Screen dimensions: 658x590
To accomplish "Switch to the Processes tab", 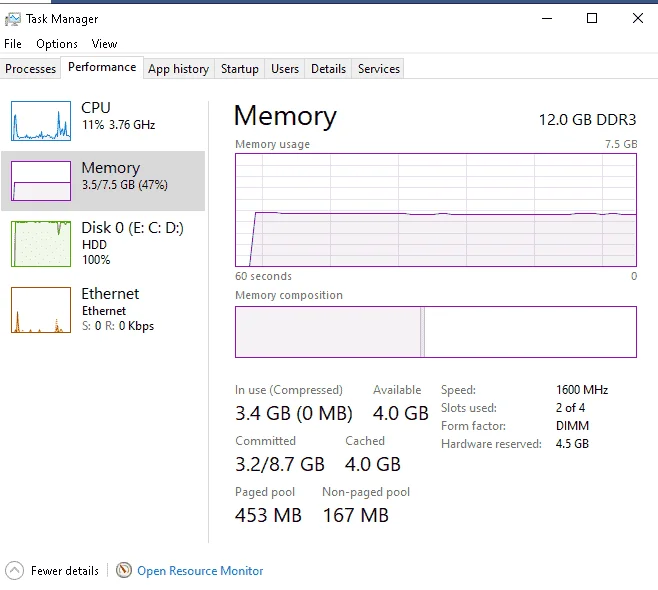I will tap(30, 69).
